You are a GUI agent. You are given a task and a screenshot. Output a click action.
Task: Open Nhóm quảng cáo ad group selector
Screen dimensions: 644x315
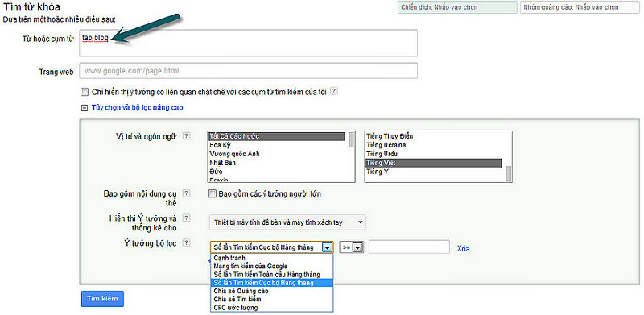coord(580,7)
